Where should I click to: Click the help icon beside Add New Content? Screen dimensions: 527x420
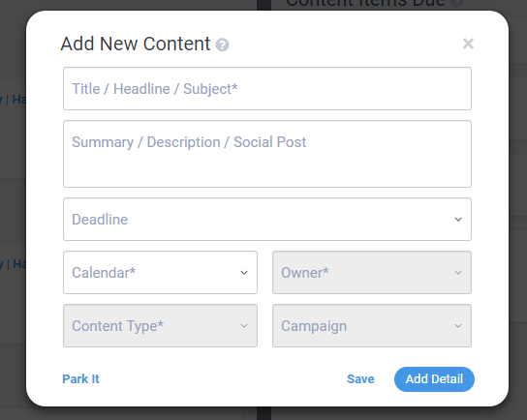click(222, 45)
